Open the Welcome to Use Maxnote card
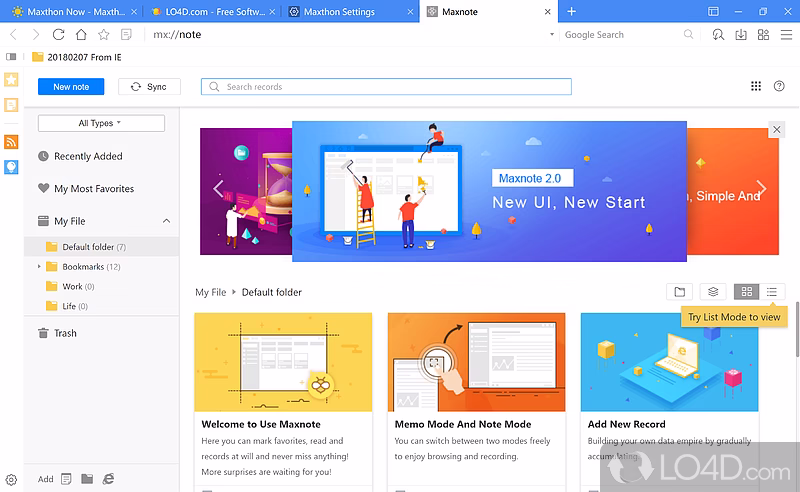The height and width of the screenshot is (492, 800). pos(283,402)
